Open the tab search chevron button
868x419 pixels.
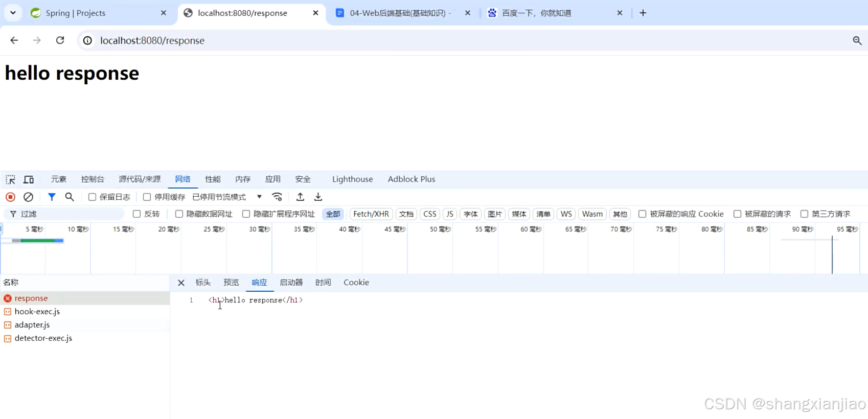tap(13, 13)
